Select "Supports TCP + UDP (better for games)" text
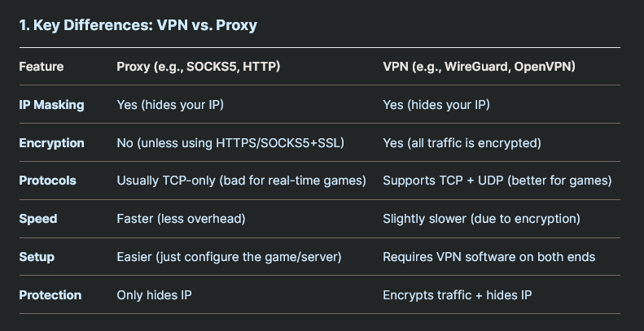The image size is (644, 331). pos(497,181)
